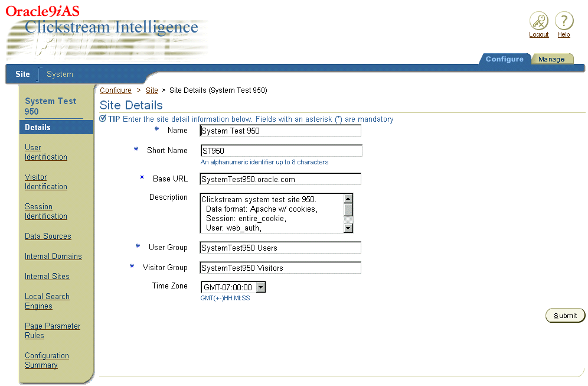The image size is (588, 386).
Task: Click the Time Zone label
Action: tap(169, 286)
